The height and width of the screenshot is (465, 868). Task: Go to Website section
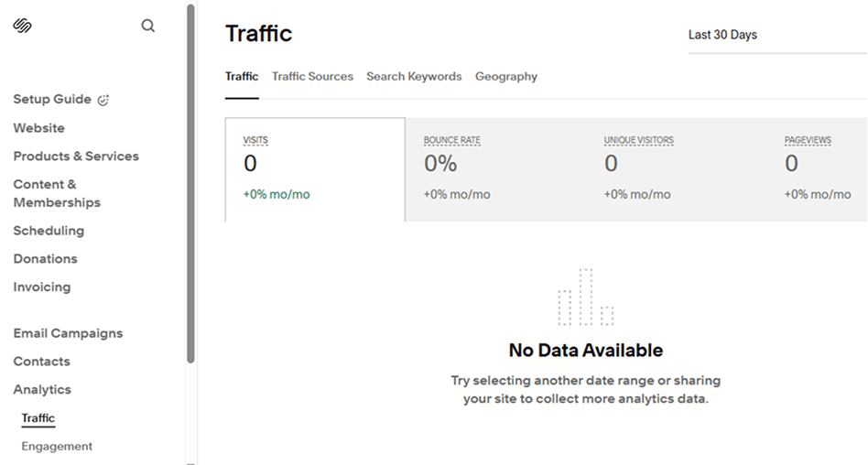point(38,128)
